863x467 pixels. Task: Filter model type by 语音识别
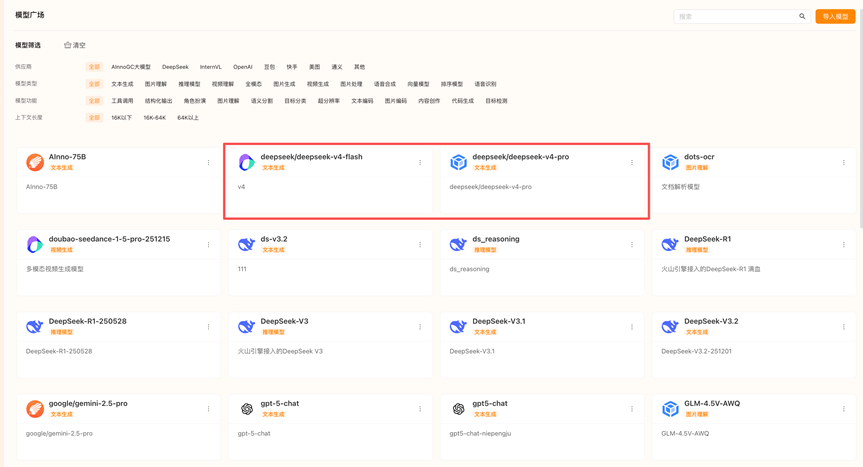pos(485,84)
